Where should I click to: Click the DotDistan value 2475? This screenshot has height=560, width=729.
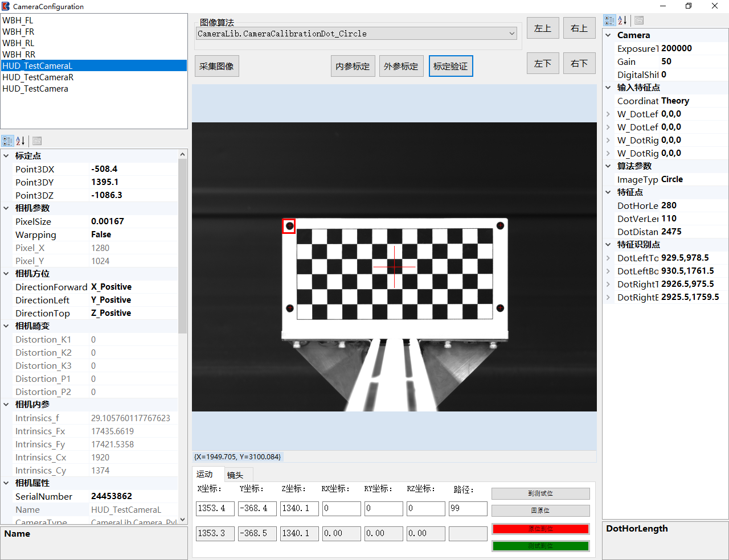coord(694,232)
